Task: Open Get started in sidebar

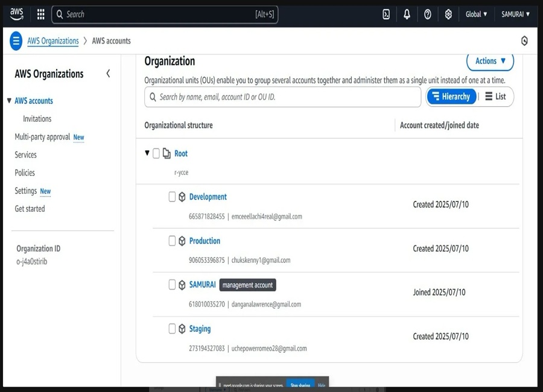Action: [30, 209]
